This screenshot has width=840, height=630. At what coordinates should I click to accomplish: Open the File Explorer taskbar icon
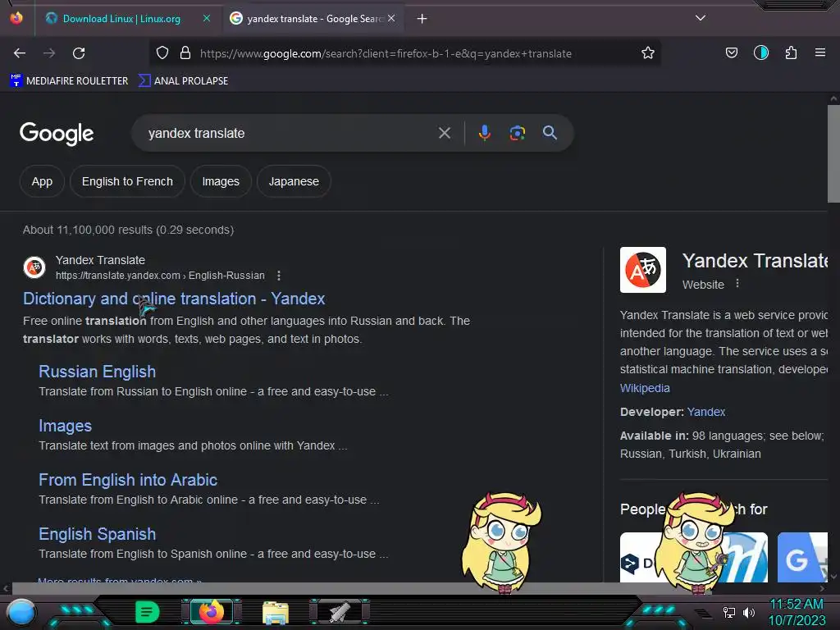[x=276, y=612]
